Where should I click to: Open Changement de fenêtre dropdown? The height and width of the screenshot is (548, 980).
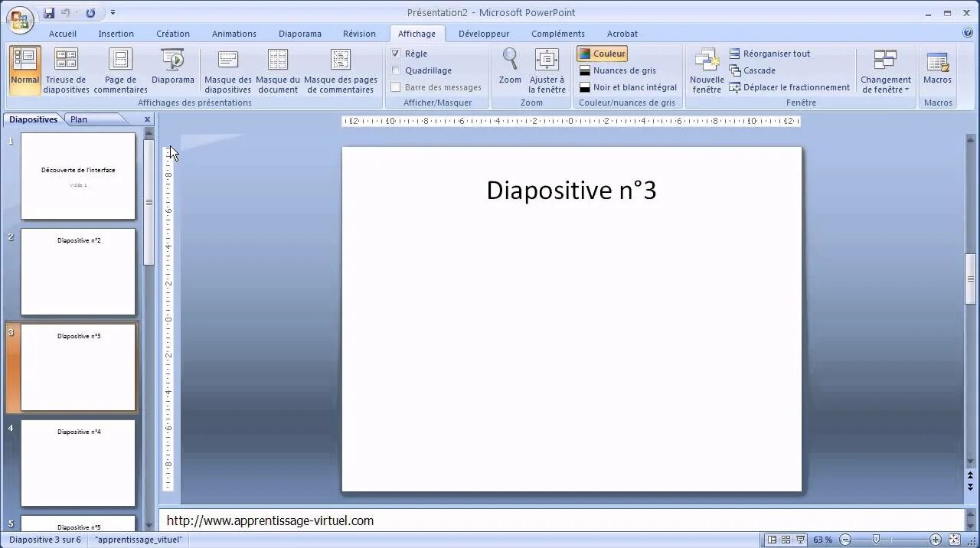pos(886,70)
